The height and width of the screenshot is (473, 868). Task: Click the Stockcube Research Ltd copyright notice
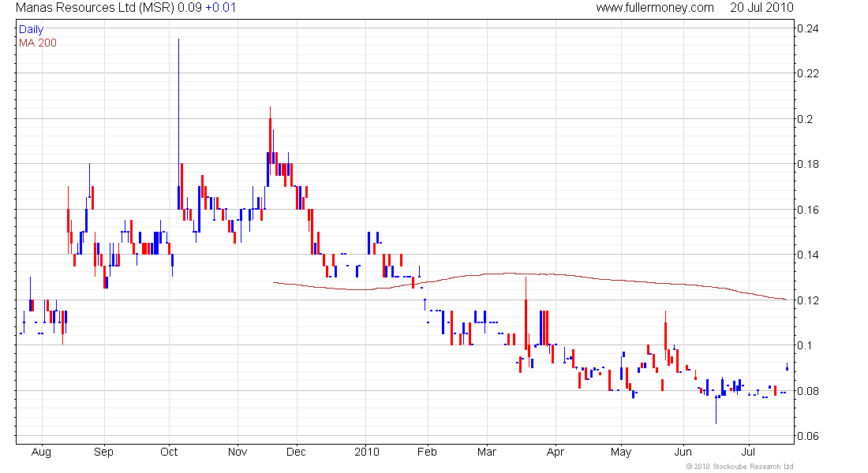click(x=739, y=467)
